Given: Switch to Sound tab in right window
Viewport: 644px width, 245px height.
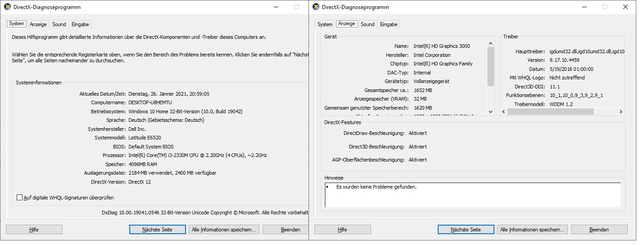Looking at the screenshot, I should coord(367,24).
